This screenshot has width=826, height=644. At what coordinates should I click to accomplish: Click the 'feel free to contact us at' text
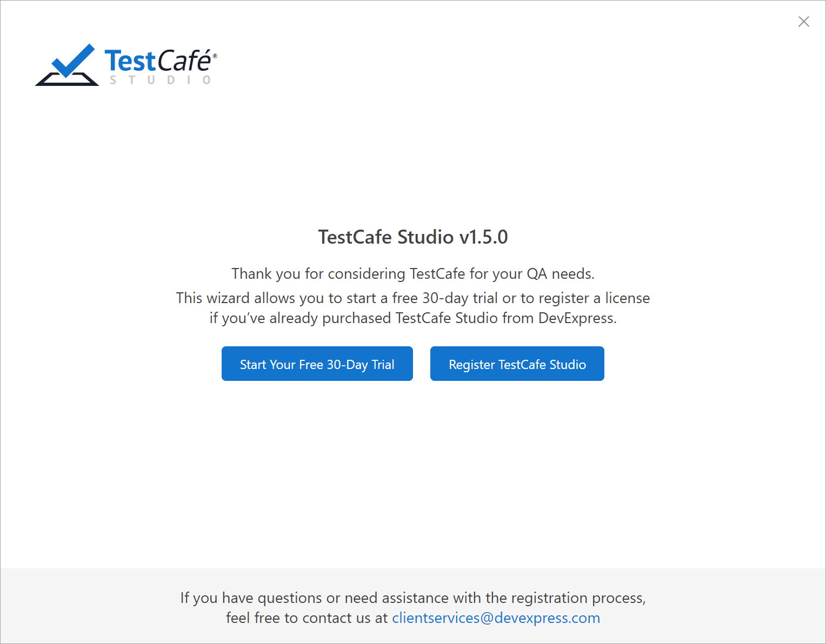307,618
